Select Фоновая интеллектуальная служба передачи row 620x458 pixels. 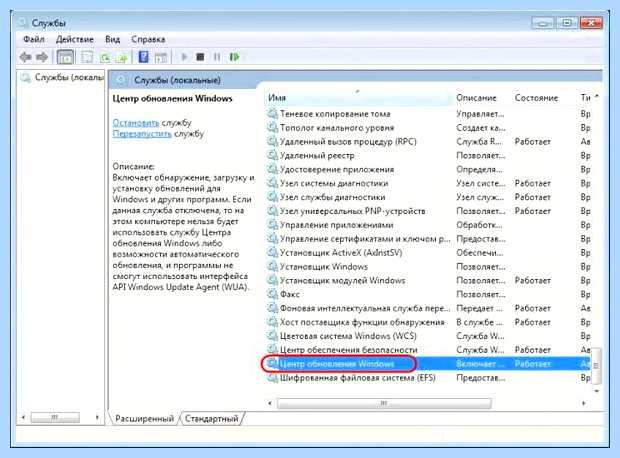tap(427, 308)
